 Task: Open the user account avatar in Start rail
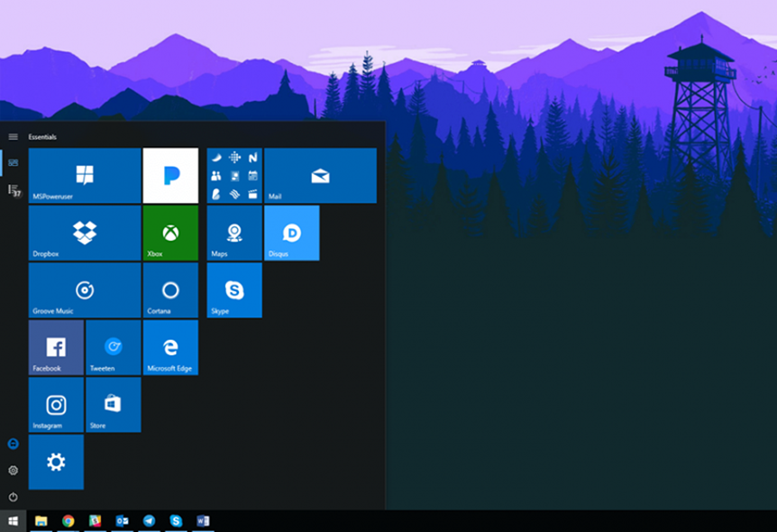coord(14,444)
